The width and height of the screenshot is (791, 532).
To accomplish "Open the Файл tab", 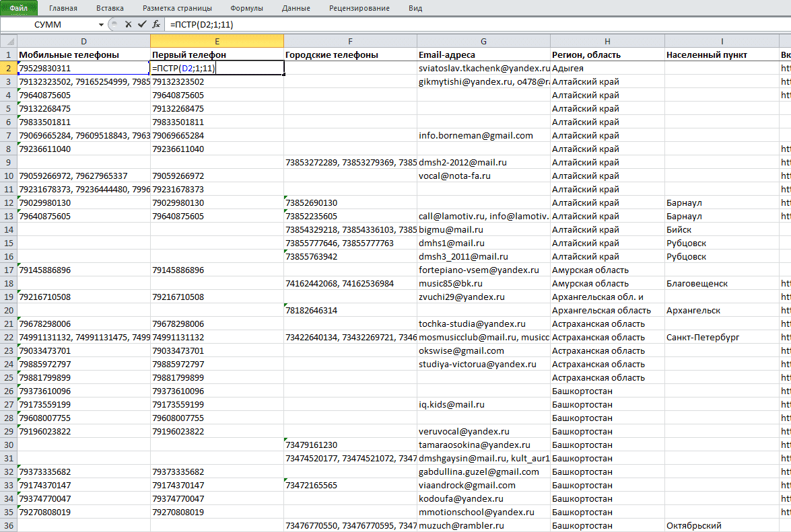I will click(x=19, y=8).
